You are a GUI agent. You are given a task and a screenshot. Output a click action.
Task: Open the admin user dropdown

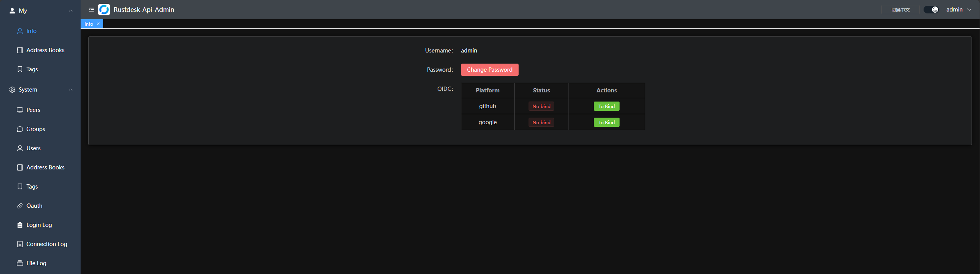tap(959, 10)
